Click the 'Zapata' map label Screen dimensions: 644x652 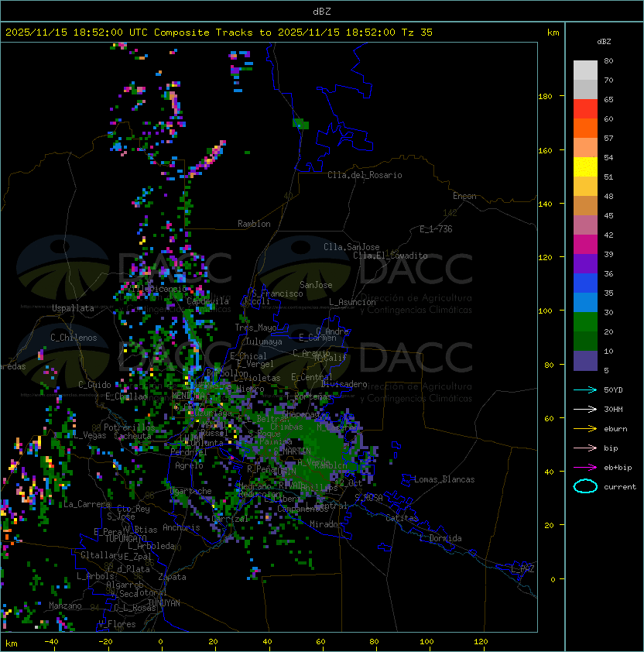(x=172, y=577)
